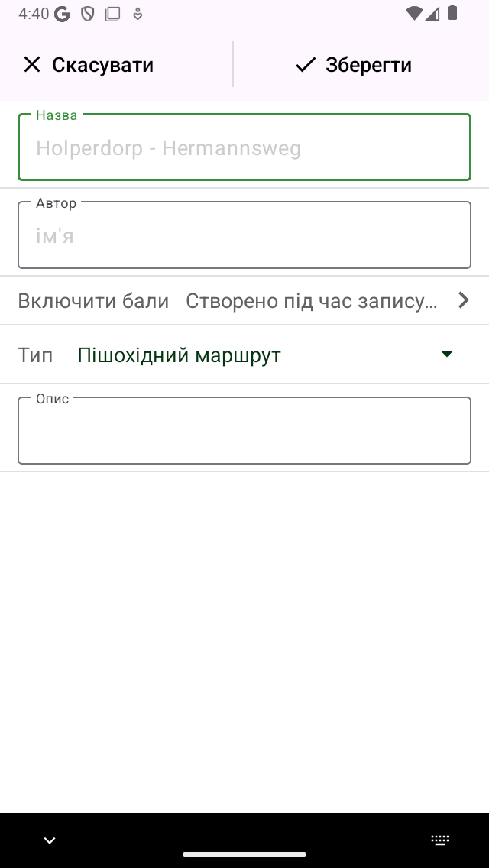
Task: Tap the Тип label
Action: click(35, 355)
